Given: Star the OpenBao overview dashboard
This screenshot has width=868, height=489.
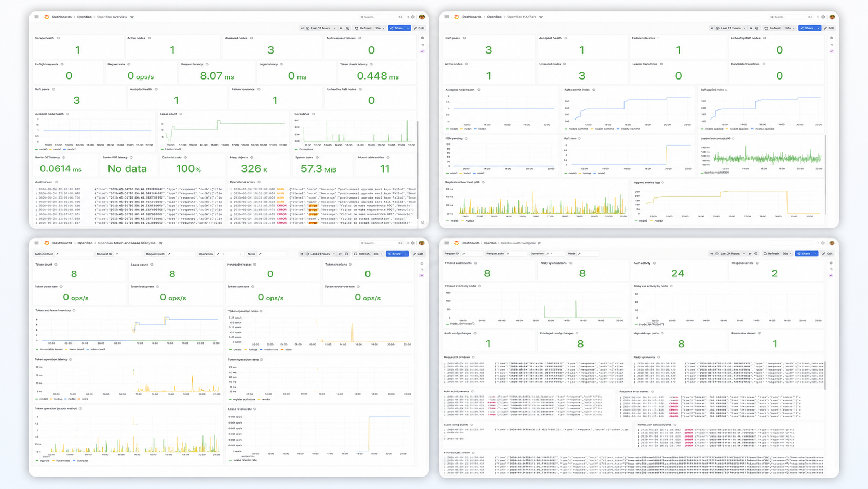Looking at the screenshot, I should [132, 17].
